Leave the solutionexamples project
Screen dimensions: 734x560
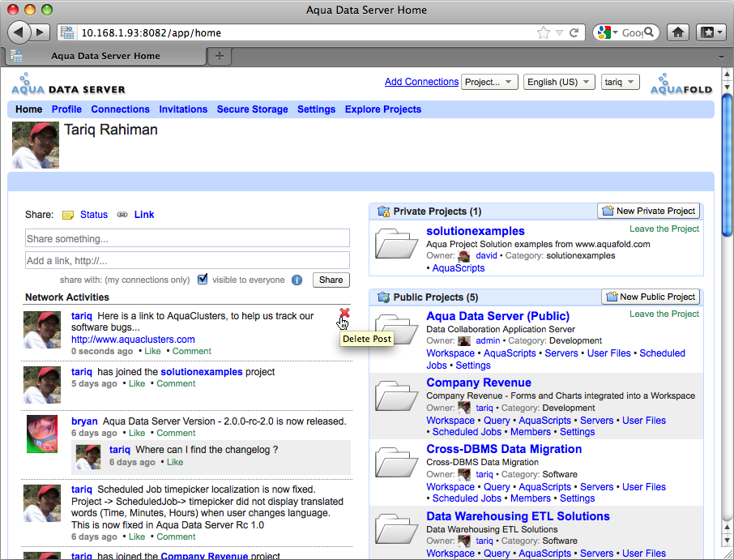[x=664, y=229]
